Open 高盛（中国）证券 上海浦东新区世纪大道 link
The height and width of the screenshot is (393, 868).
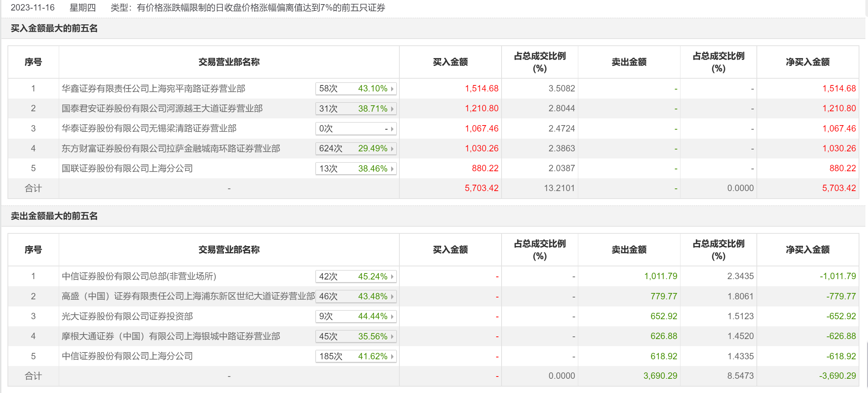click(x=188, y=296)
